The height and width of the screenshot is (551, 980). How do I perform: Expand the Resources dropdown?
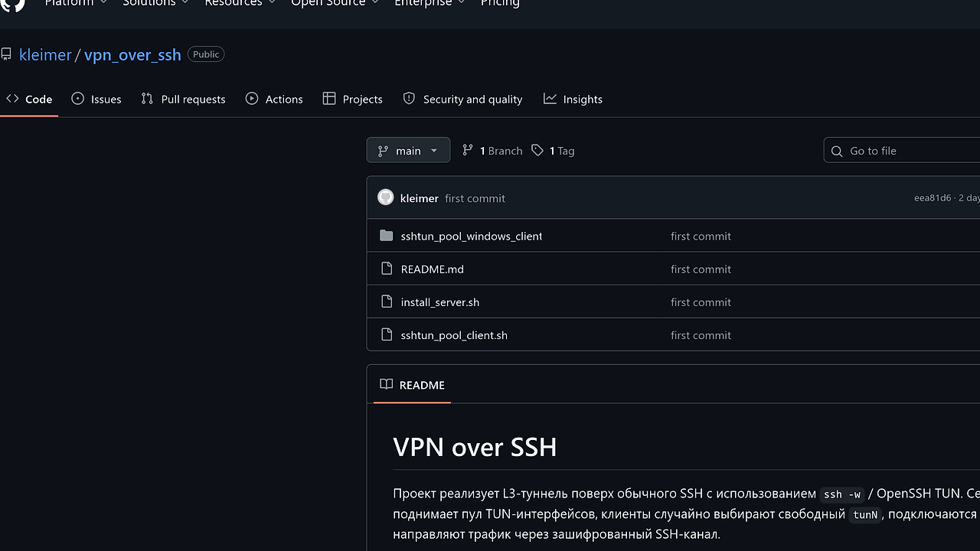point(240,4)
